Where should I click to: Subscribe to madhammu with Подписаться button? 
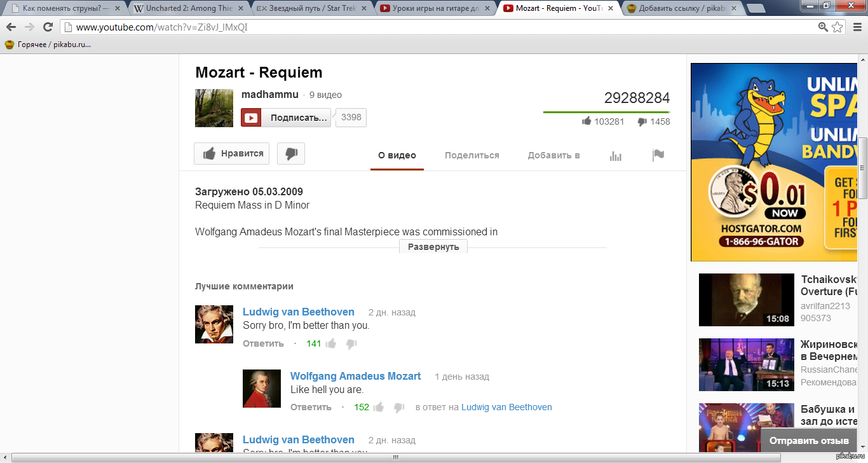[295, 118]
